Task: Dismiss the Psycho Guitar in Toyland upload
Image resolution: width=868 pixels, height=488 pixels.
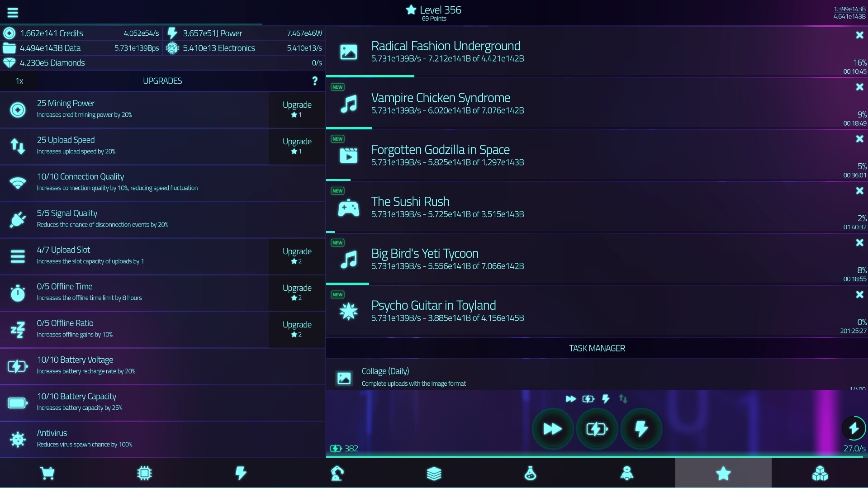Action: click(859, 294)
